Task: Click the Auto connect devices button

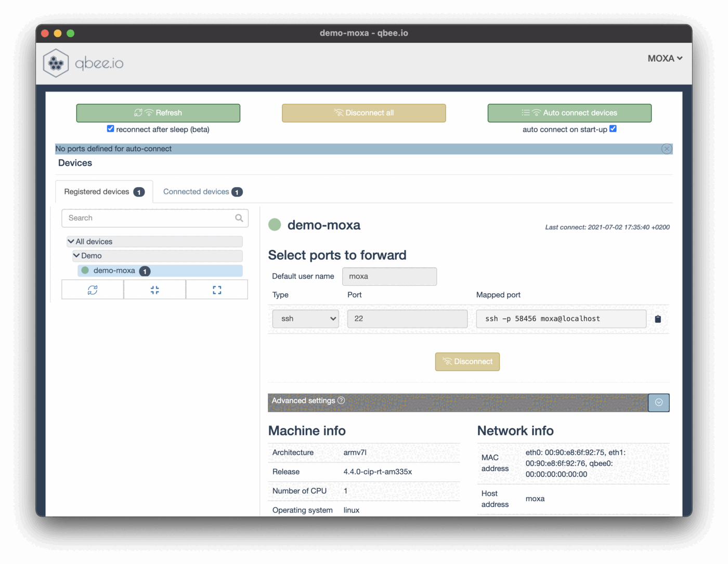Action: 569,113
